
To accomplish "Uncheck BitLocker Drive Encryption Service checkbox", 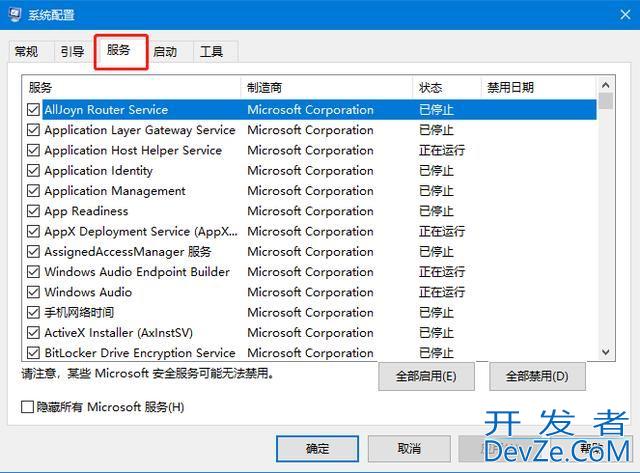I will [33, 353].
